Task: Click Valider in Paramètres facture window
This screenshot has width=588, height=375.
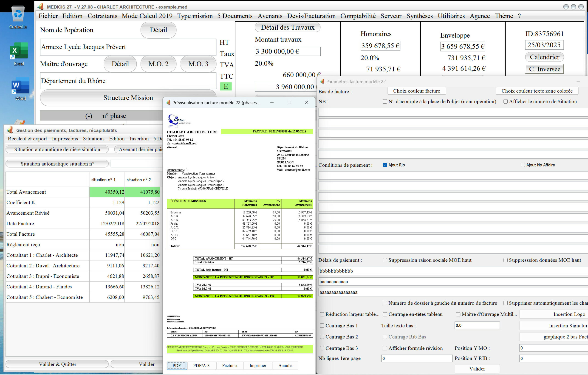Action: (x=477, y=369)
